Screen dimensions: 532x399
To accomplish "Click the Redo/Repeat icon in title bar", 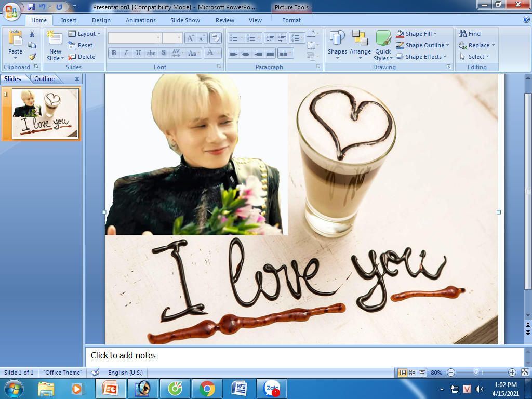I will point(59,7).
